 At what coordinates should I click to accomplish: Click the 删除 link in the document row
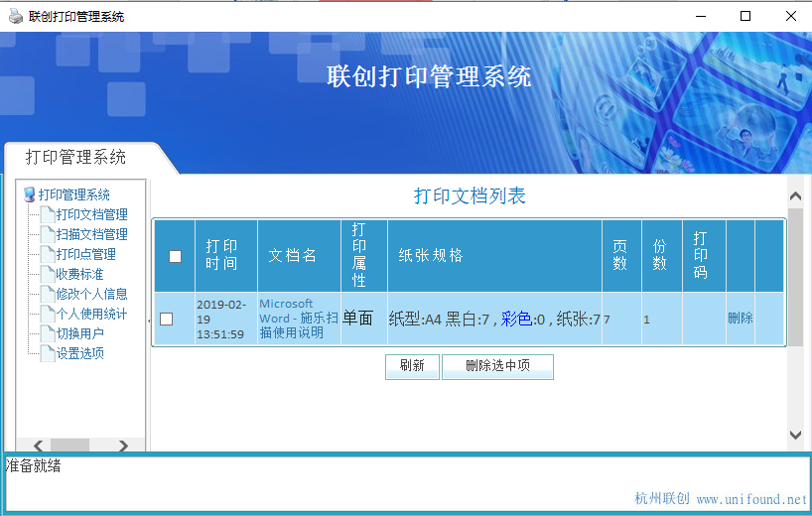(740, 319)
